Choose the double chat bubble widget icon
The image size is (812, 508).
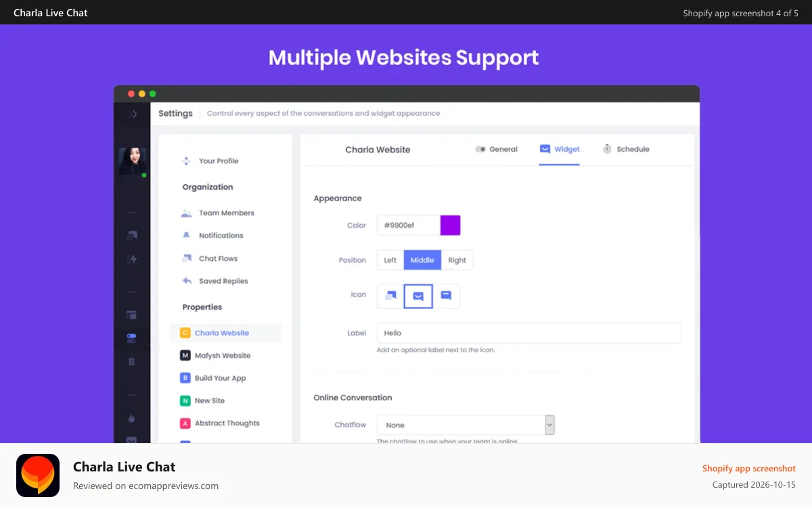click(x=390, y=295)
